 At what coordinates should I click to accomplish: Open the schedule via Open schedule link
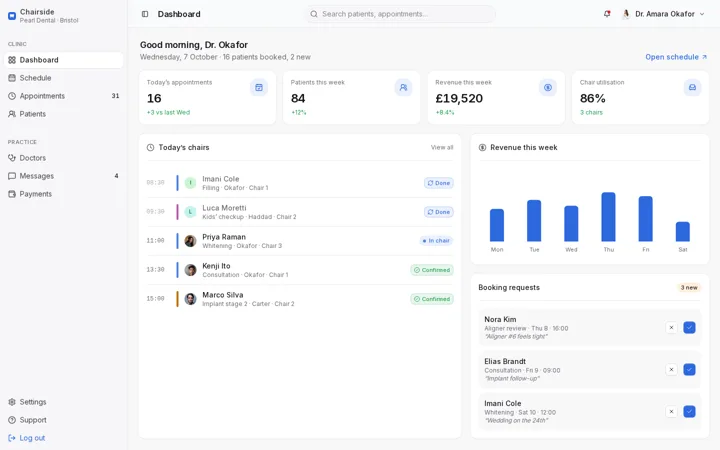(x=676, y=57)
